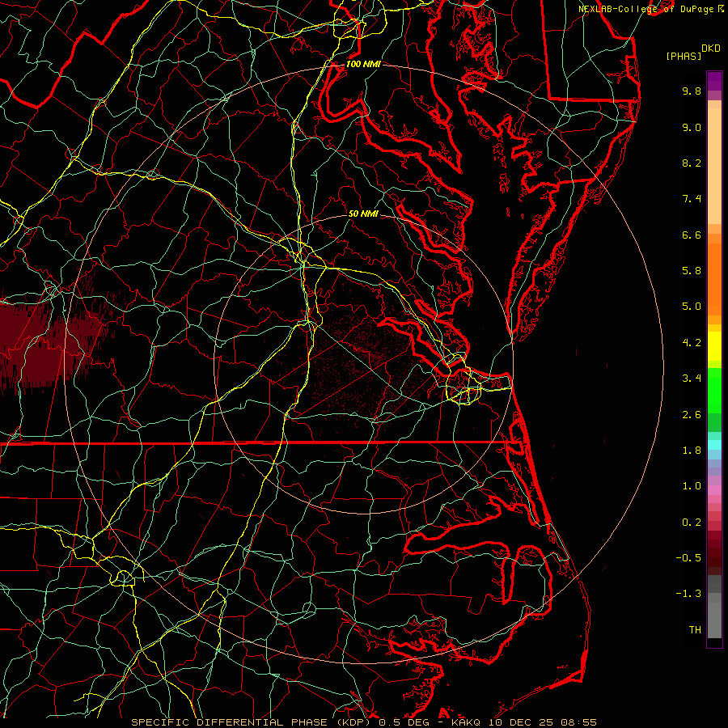The height and width of the screenshot is (728, 728).
Task: Click the 2.6 scale value
Action: tap(692, 415)
